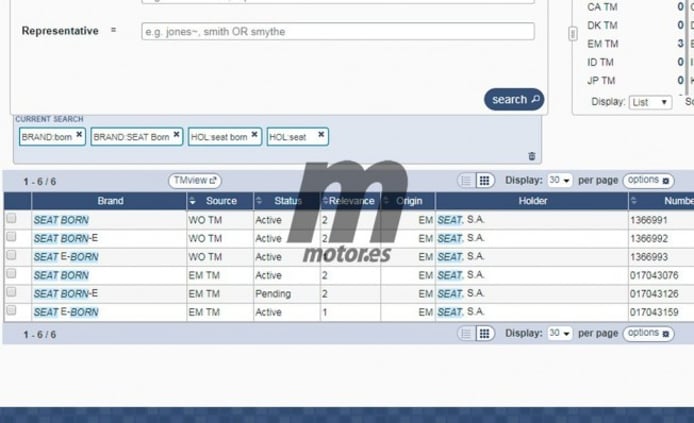The width and height of the screenshot is (694, 423).
Task: Clear current search with the trash icon
Action: coord(532,156)
